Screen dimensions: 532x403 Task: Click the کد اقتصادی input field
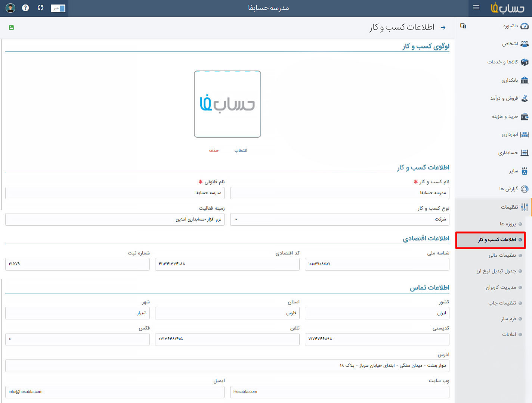tap(227, 264)
